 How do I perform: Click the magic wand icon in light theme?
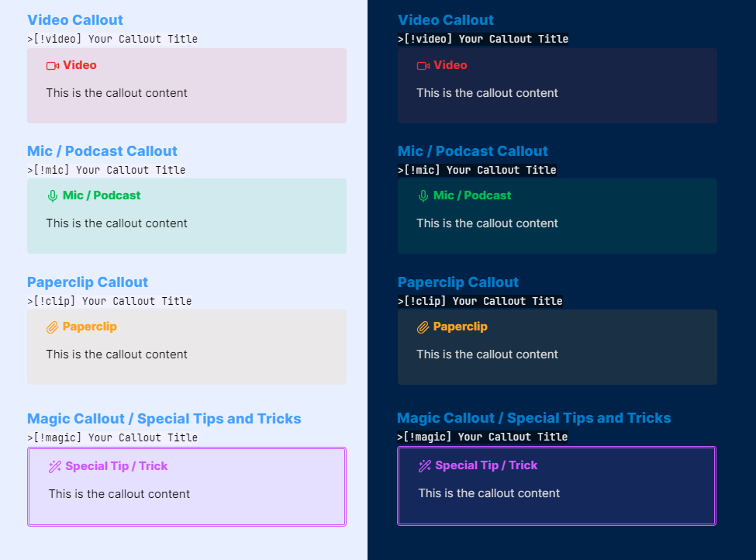click(55, 466)
